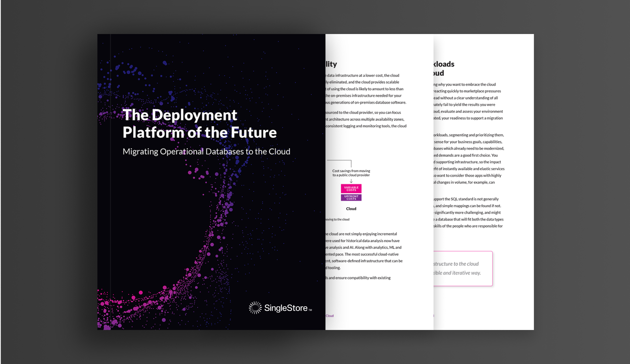The image size is (630, 364).
Task: Expand the 'lity' heading on the middle page
Action: point(331,64)
